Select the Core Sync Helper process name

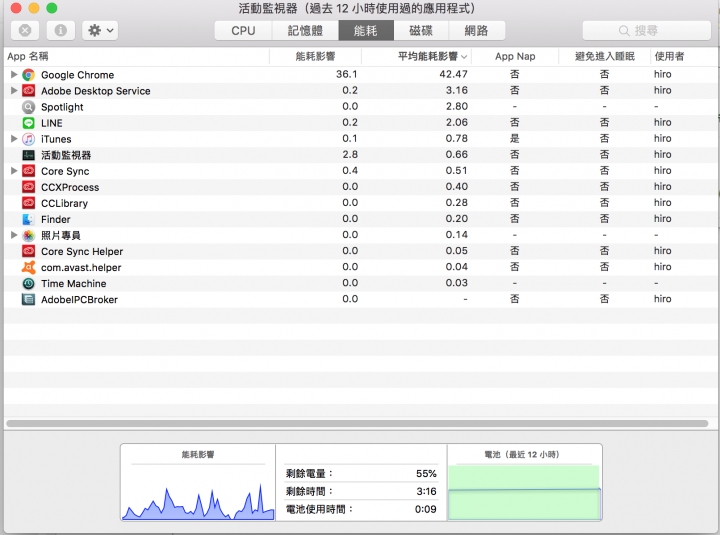82,251
